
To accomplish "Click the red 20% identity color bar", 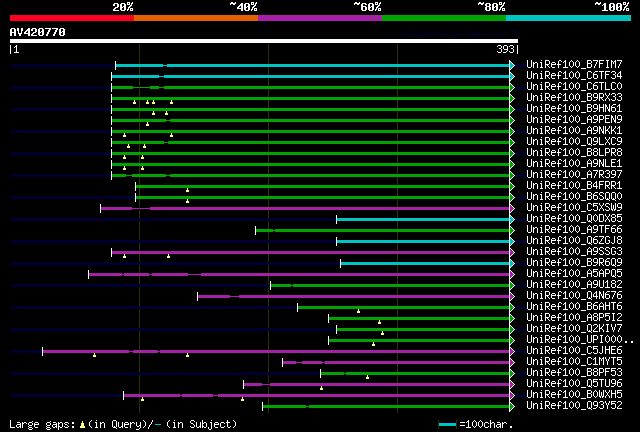I will [72, 18].
